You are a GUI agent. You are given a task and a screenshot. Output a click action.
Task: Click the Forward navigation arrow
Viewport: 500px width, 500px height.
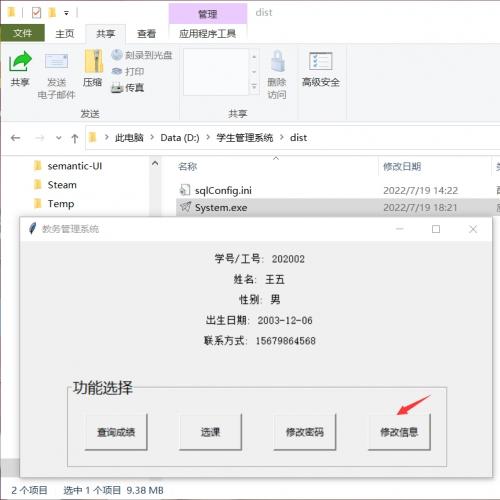pos(40,138)
